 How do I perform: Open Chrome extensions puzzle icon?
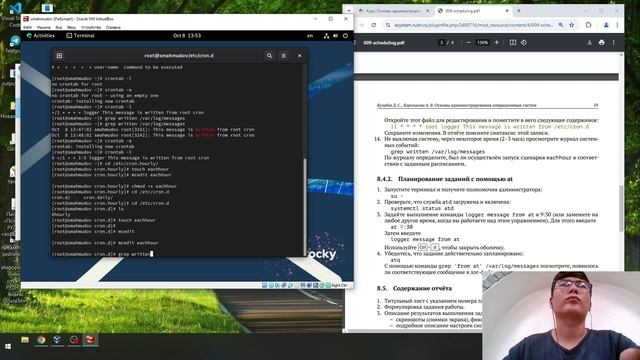589,25
